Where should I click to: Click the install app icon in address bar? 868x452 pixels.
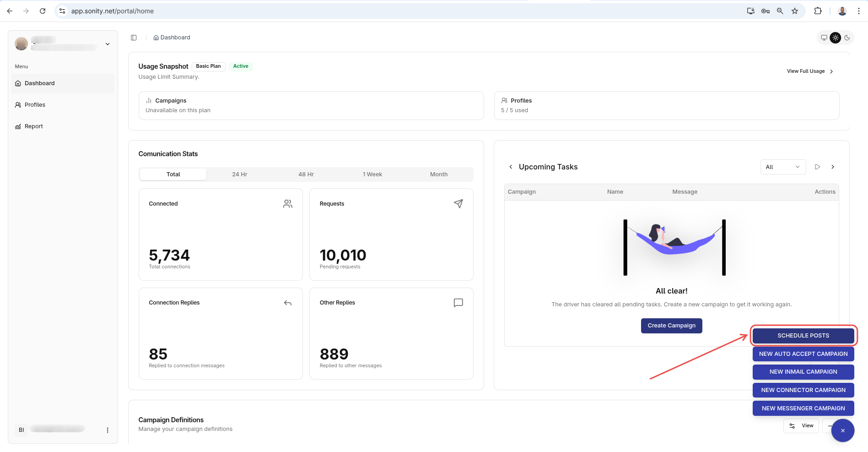tap(751, 11)
